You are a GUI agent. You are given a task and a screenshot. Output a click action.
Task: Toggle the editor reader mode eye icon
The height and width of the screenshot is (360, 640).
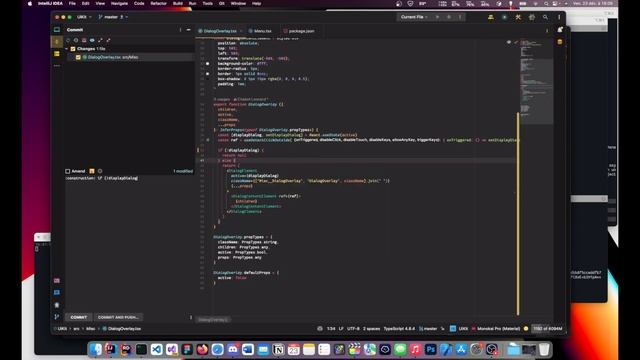pyautogui.click(x=509, y=42)
